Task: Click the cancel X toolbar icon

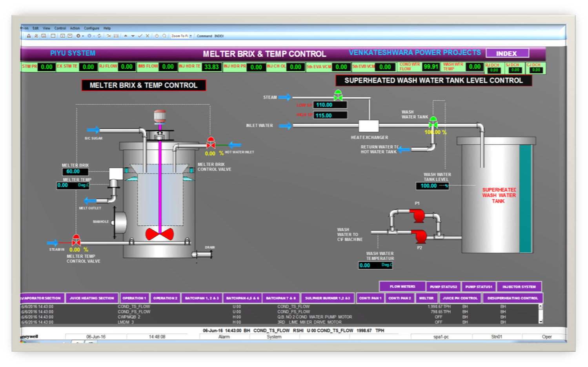Action: (x=147, y=36)
